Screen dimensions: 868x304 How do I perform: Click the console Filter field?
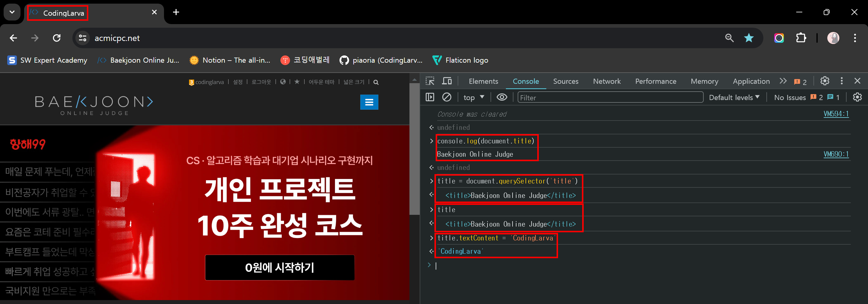click(x=610, y=98)
